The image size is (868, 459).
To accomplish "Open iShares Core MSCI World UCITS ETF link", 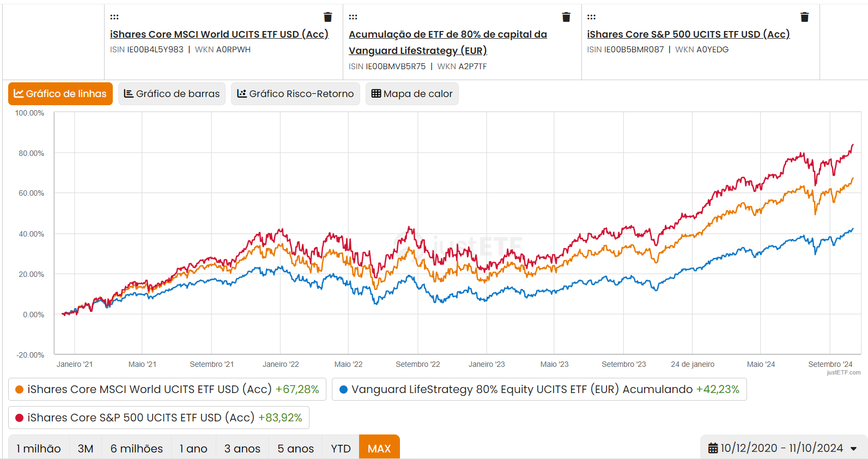I will click(219, 34).
